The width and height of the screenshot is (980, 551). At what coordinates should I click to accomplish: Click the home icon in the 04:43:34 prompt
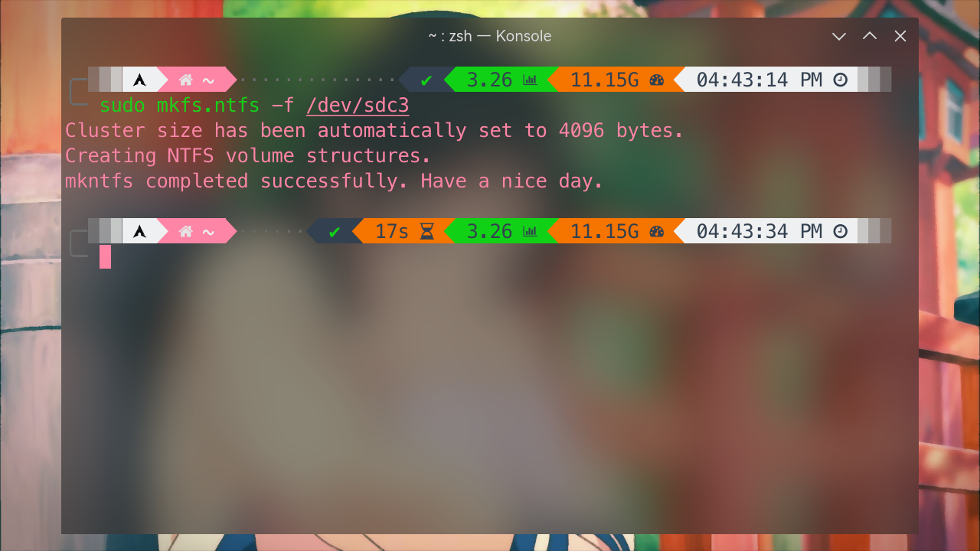pyautogui.click(x=185, y=231)
